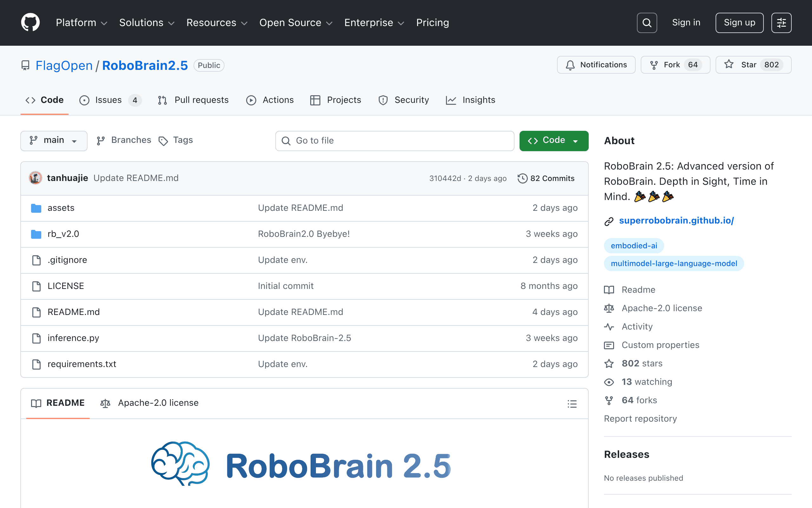
Task: Click Sign in link
Action: [x=686, y=23]
